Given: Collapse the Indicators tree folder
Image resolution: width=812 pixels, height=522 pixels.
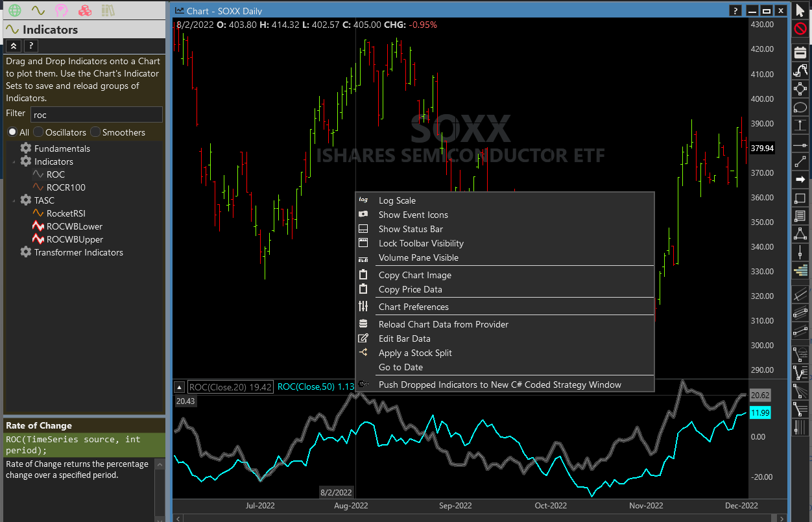Looking at the screenshot, I should (x=14, y=161).
